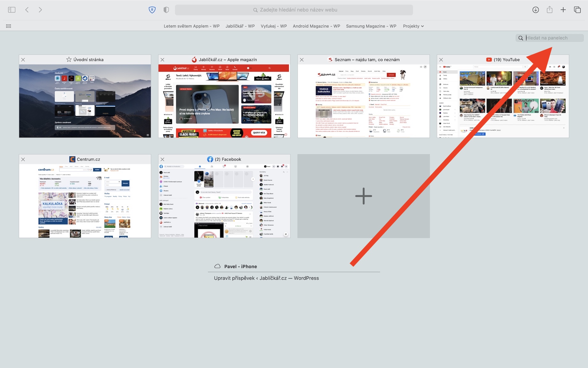This screenshot has width=588, height=368.
Task: Open the Samsung Magazine - WP bookmark
Action: (371, 26)
